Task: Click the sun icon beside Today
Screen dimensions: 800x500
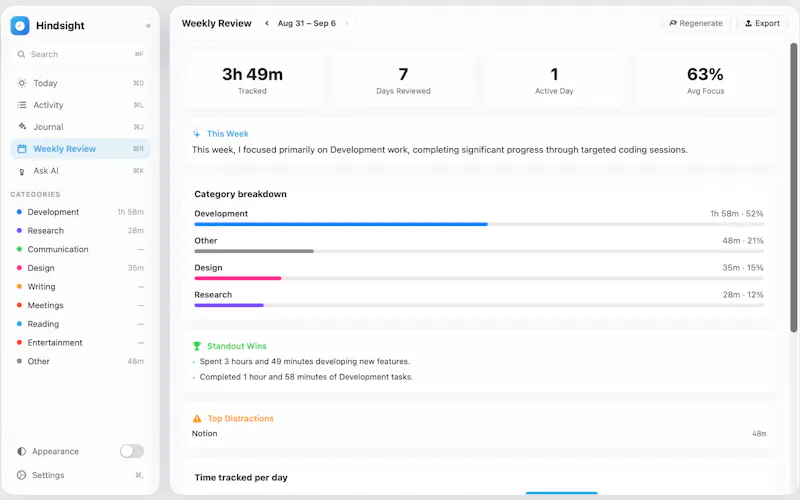Action: [21, 83]
